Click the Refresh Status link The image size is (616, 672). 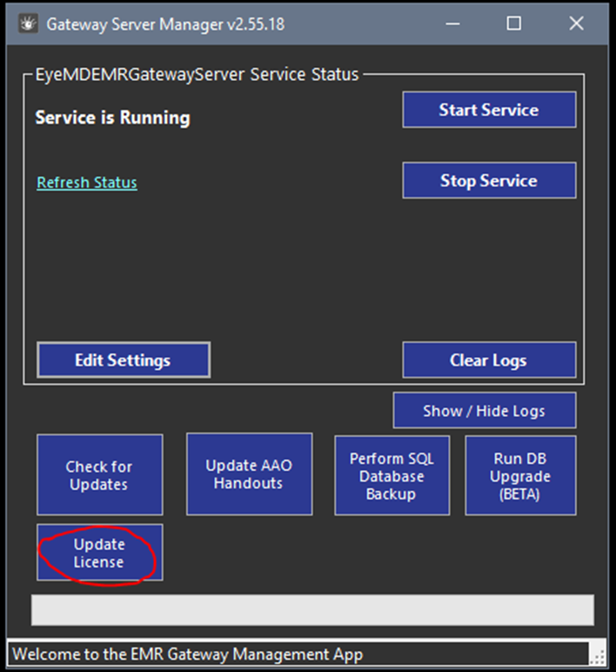pyautogui.click(x=87, y=183)
